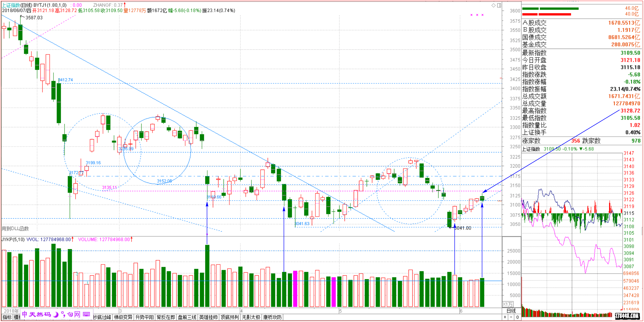Click the ZHANGF: 0.37 indicator value

point(108,5)
